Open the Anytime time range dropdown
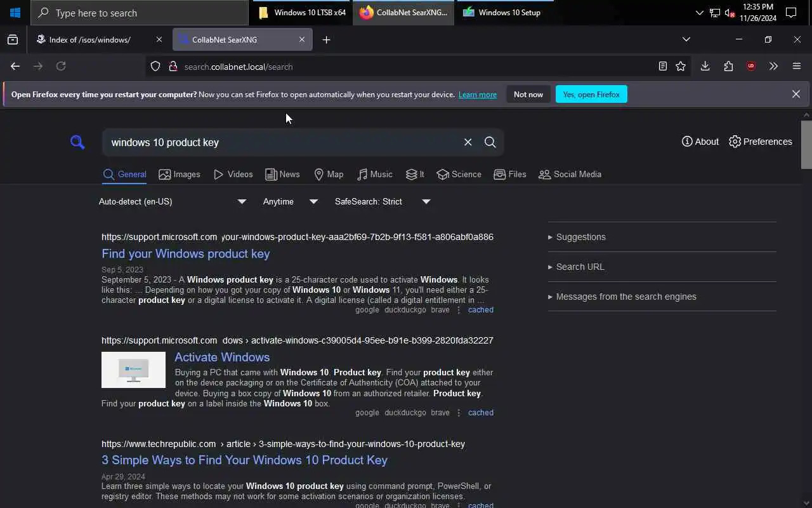This screenshot has height=508, width=812. 290,201
